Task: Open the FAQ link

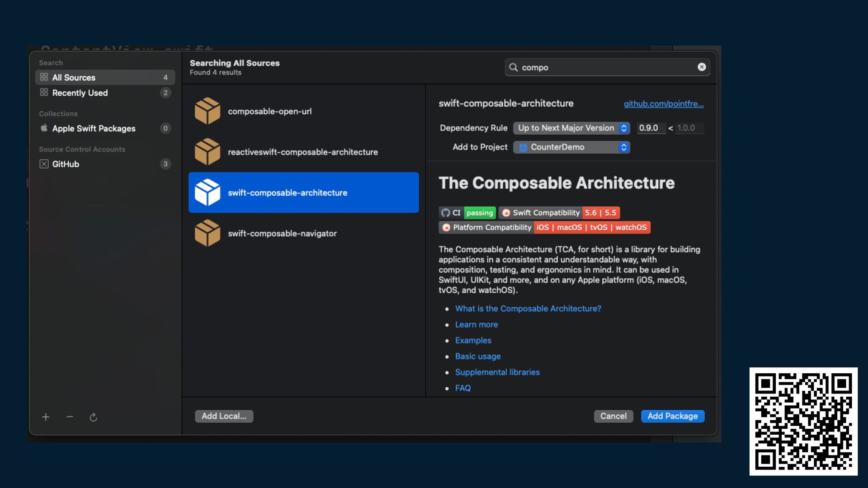Action: point(463,388)
